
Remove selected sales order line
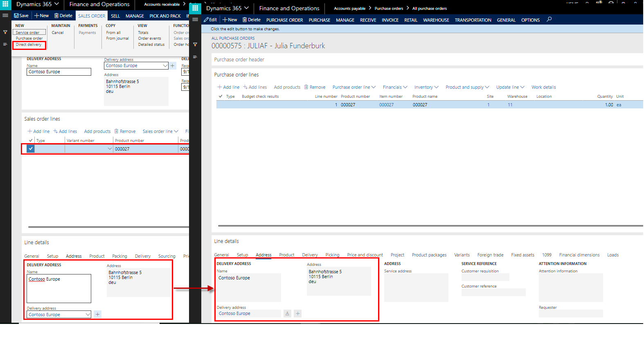point(125,131)
